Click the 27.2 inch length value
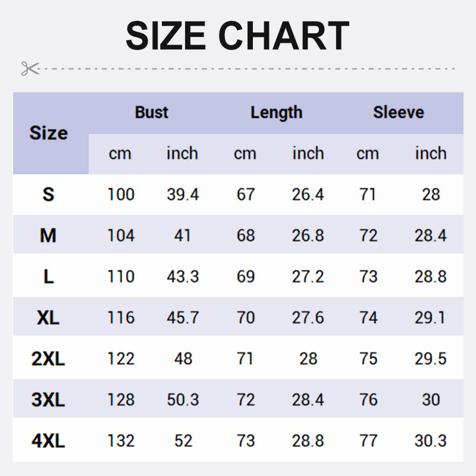Viewport: 476px width, 476px height. (x=308, y=277)
